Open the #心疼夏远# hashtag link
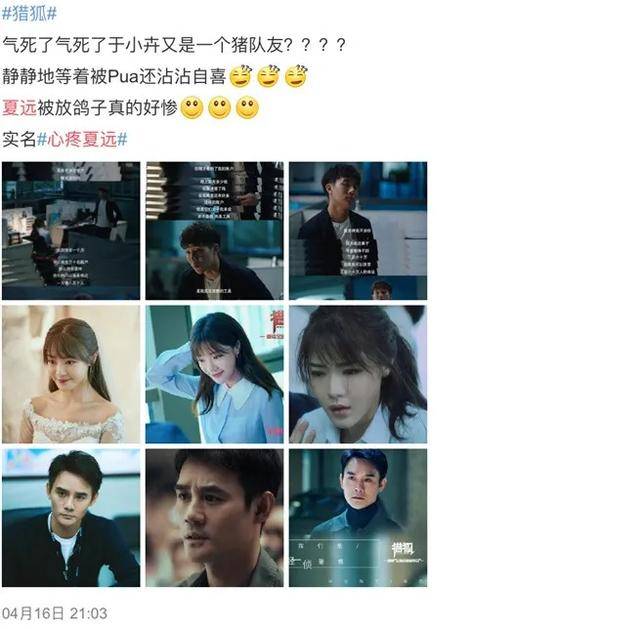The image size is (640, 629). [x=82, y=140]
